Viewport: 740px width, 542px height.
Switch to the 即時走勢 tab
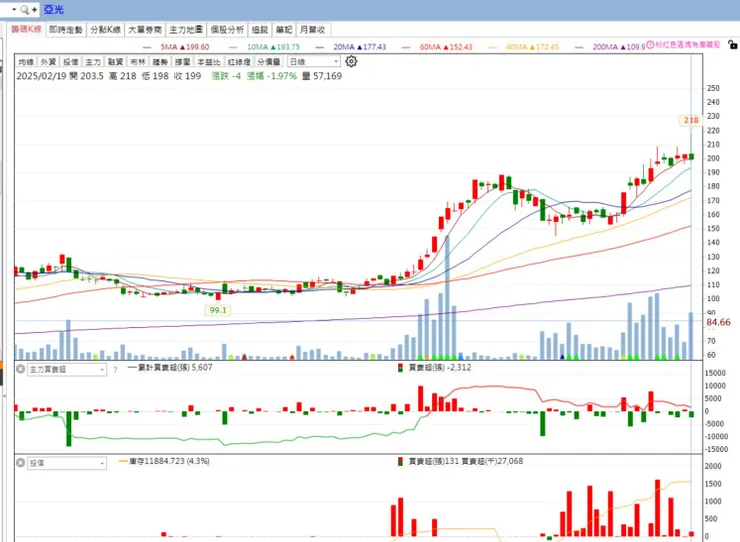(66, 30)
